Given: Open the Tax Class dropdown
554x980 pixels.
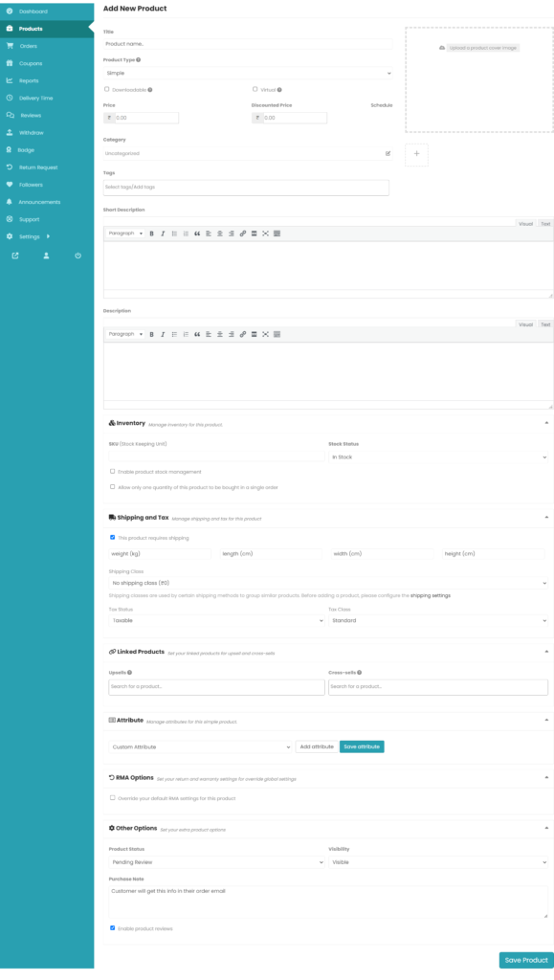Looking at the screenshot, I should (438, 620).
